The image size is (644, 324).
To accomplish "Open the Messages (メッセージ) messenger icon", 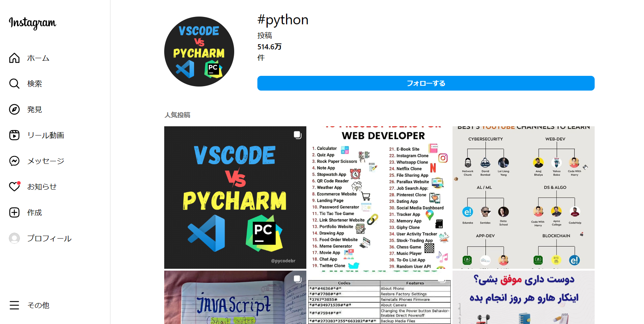I will [14, 161].
